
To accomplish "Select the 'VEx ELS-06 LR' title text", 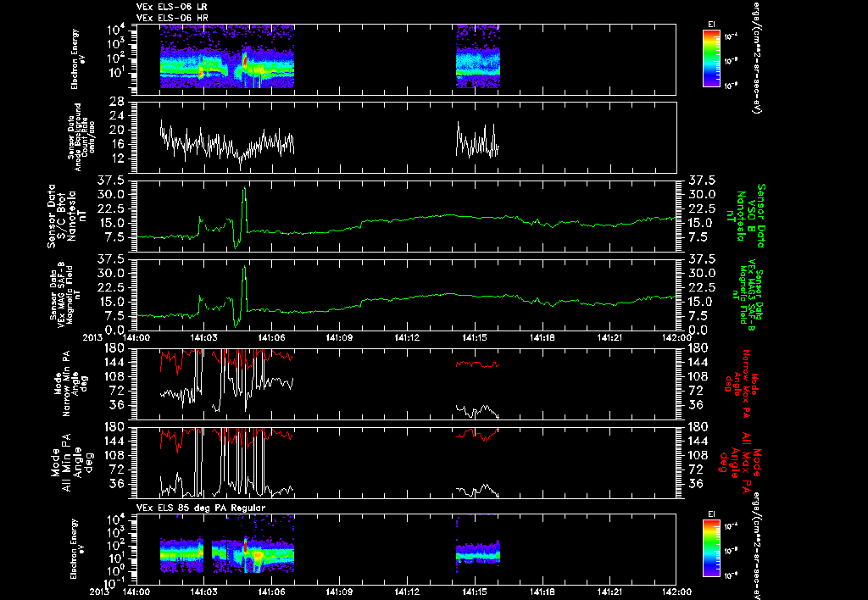I will 172,7.
